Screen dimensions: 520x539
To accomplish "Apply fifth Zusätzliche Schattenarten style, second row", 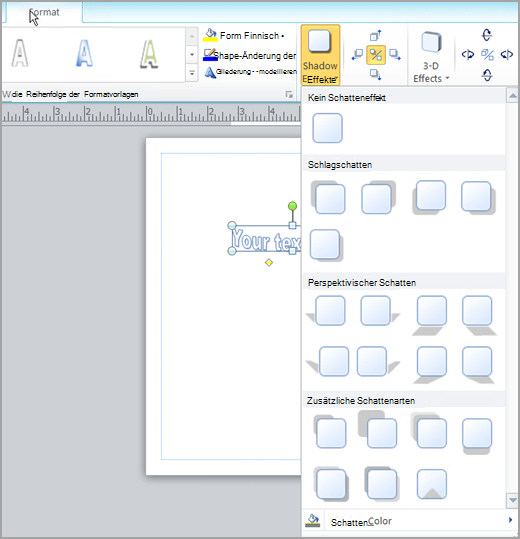I will point(331,484).
